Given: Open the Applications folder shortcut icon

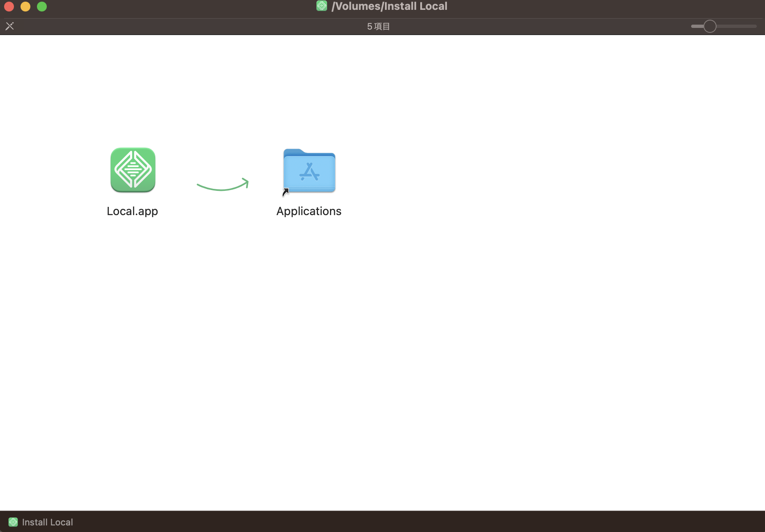Looking at the screenshot, I should [309, 171].
